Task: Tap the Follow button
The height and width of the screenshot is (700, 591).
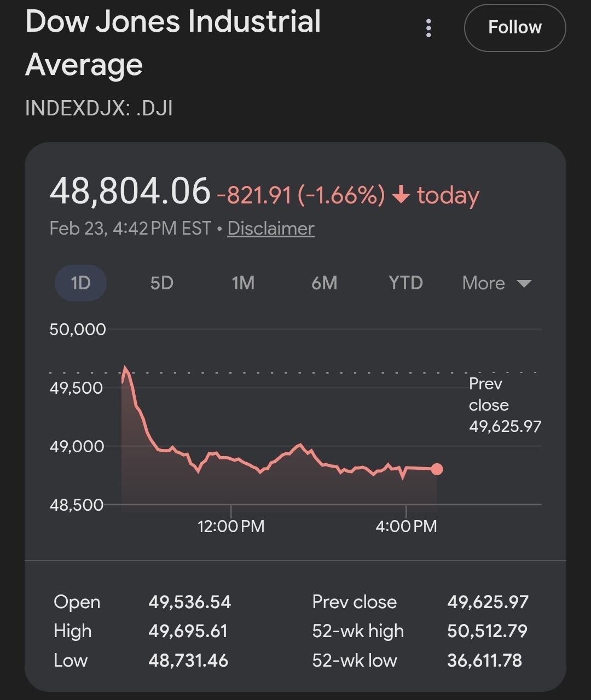Action: point(514,27)
